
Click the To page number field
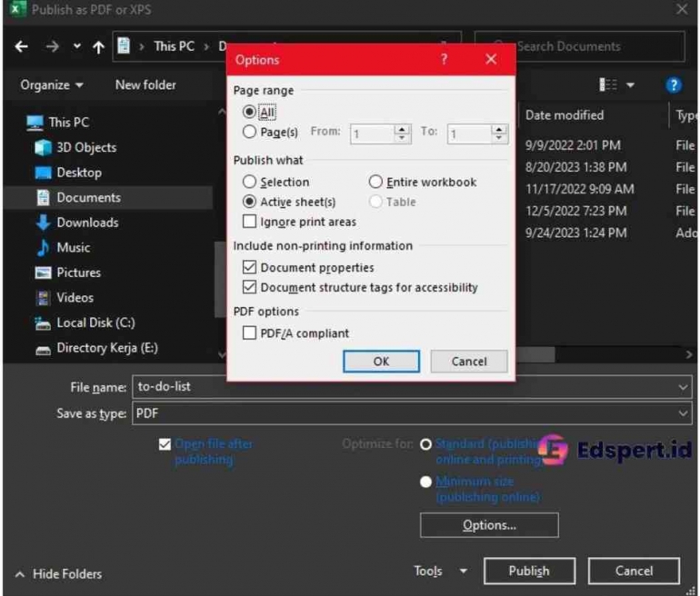[469, 134]
